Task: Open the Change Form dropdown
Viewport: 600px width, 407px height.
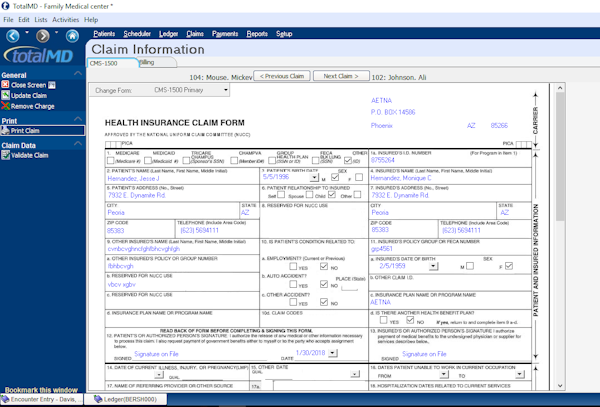Action: pos(191,90)
